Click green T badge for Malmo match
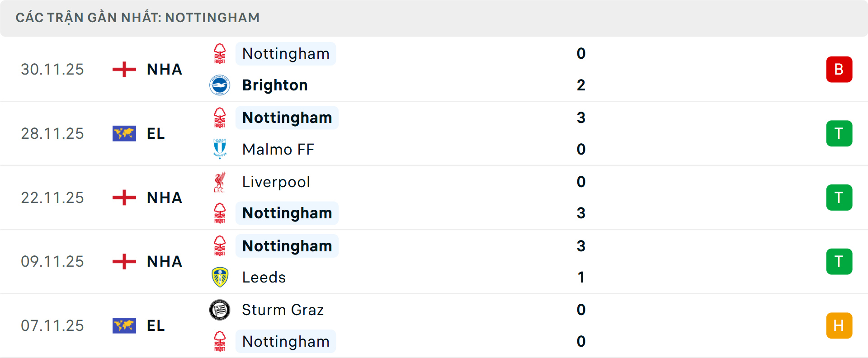The width and height of the screenshot is (868, 358). pos(839,134)
